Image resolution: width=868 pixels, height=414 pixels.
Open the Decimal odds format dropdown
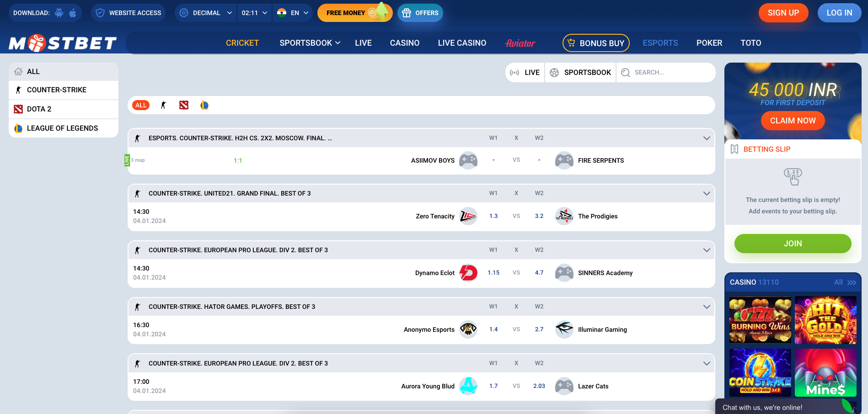pos(206,13)
